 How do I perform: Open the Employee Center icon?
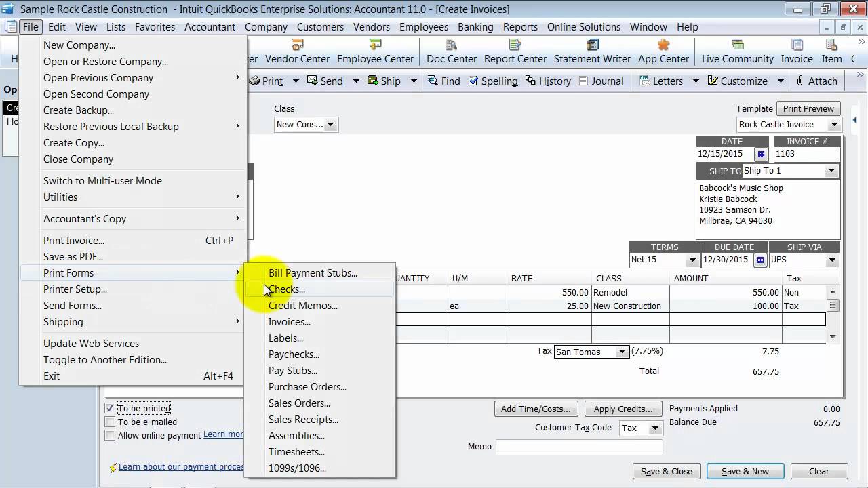[x=375, y=52]
